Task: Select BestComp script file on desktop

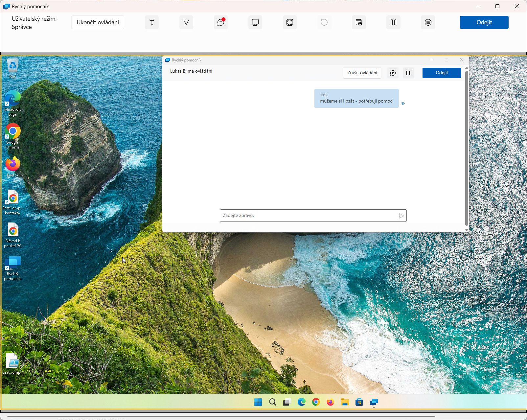Action: pyautogui.click(x=12, y=363)
